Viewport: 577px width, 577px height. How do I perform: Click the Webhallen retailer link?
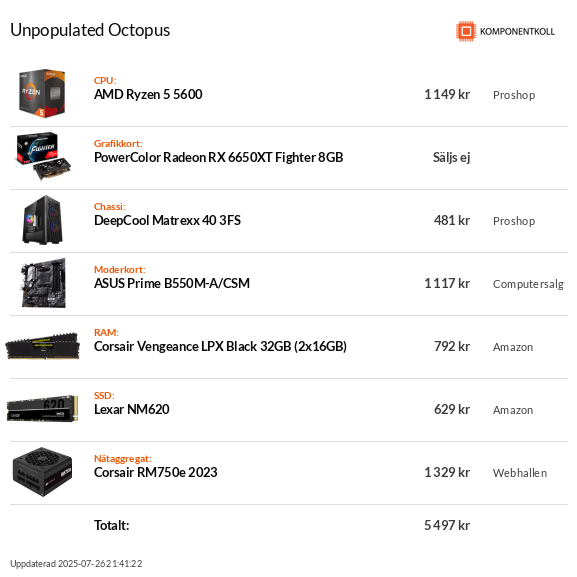click(x=520, y=473)
